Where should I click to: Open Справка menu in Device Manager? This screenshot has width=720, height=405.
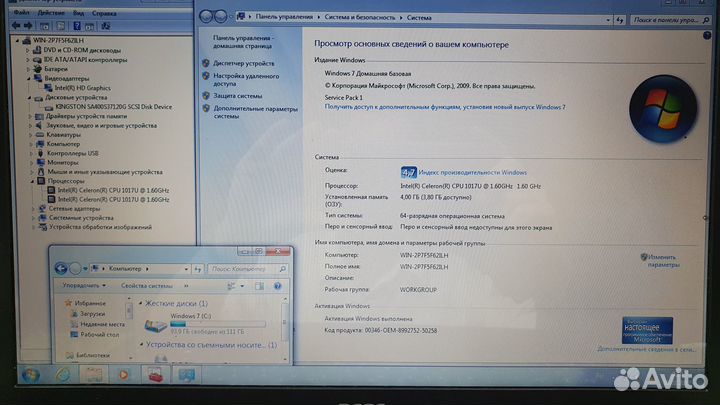click(x=104, y=13)
